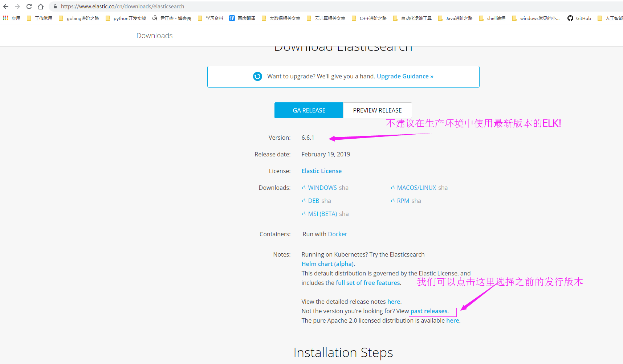Open the windows常见的小... bookmark folder
This screenshot has width=623, height=364.
(x=536, y=18)
